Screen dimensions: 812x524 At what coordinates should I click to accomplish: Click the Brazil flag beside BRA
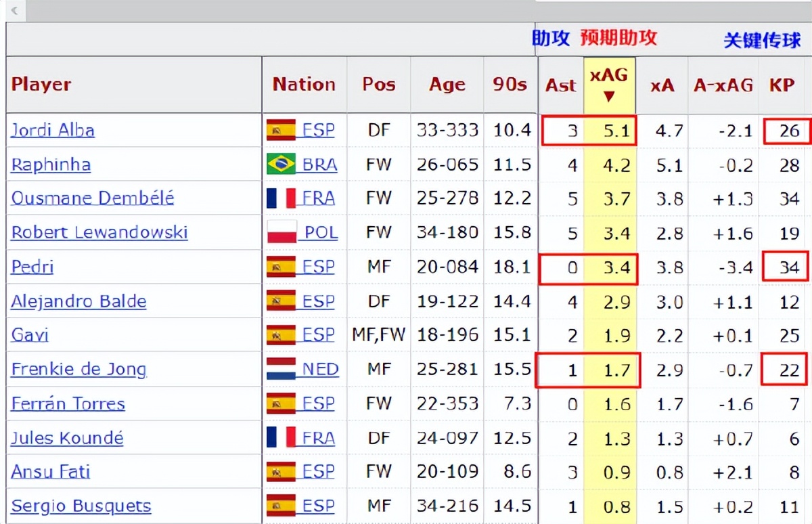(281, 165)
